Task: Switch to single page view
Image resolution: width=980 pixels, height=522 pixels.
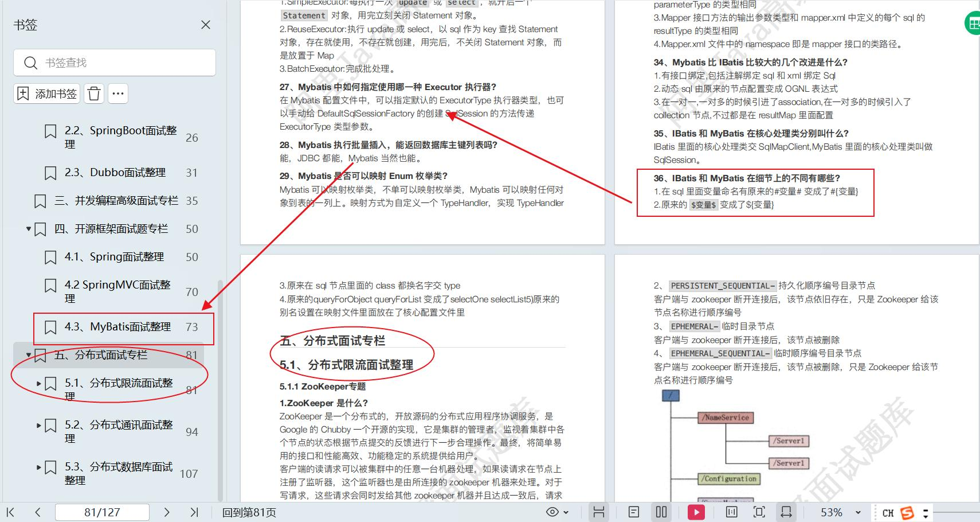Action: (x=634, y=512)
